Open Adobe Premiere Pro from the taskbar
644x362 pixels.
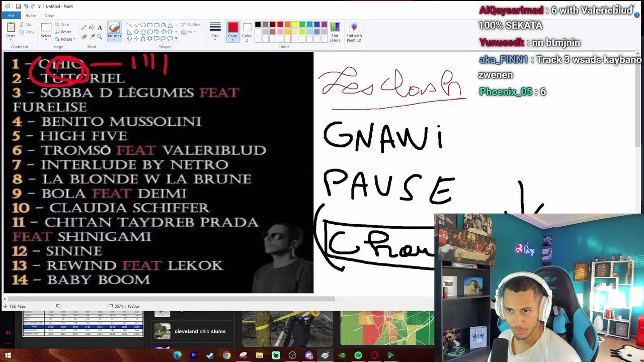pos(194,355)
